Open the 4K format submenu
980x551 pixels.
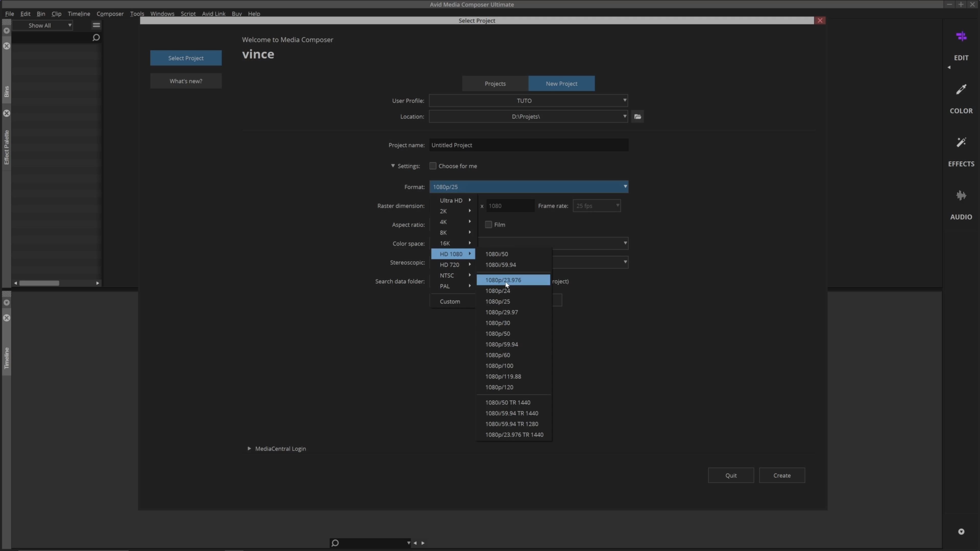(453, 222)
